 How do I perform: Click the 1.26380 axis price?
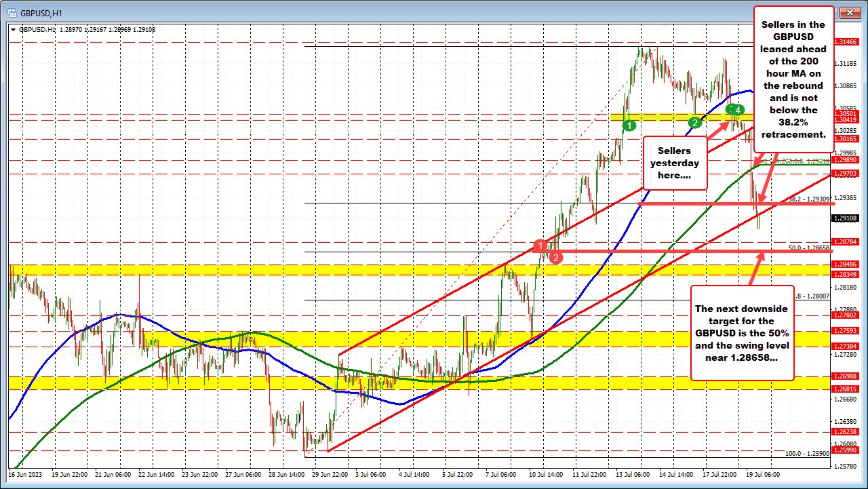point(846,422)
